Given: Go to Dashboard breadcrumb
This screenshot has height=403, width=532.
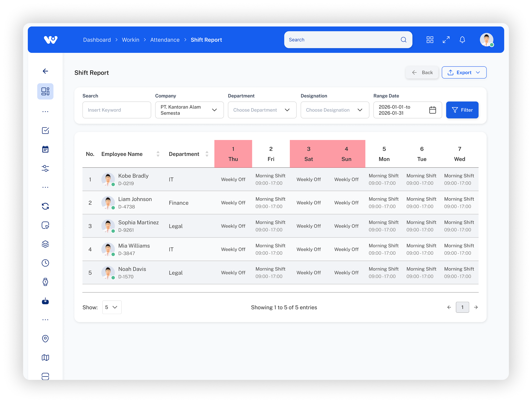Looking at the screenshot, I should pyautogui.click(x=97, y=40).
